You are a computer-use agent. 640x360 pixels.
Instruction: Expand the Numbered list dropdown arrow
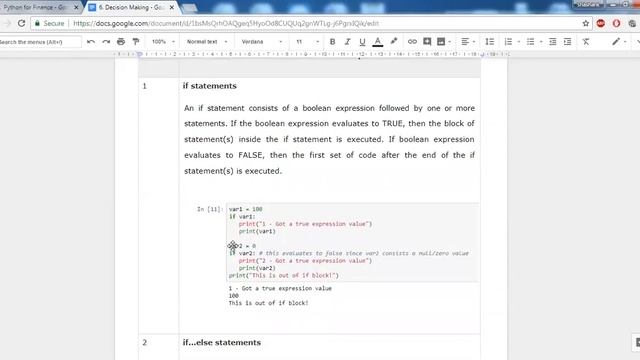518,42
